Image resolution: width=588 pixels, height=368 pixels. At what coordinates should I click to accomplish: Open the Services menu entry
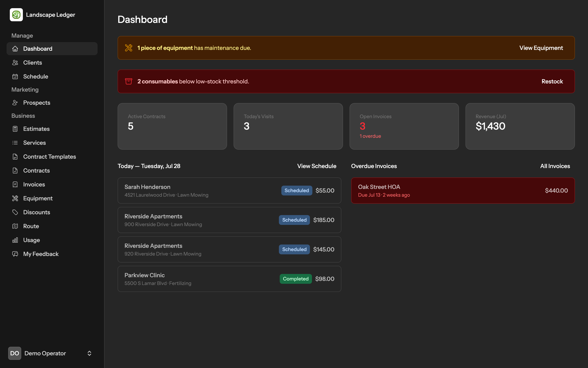click(x=52, y=143)
